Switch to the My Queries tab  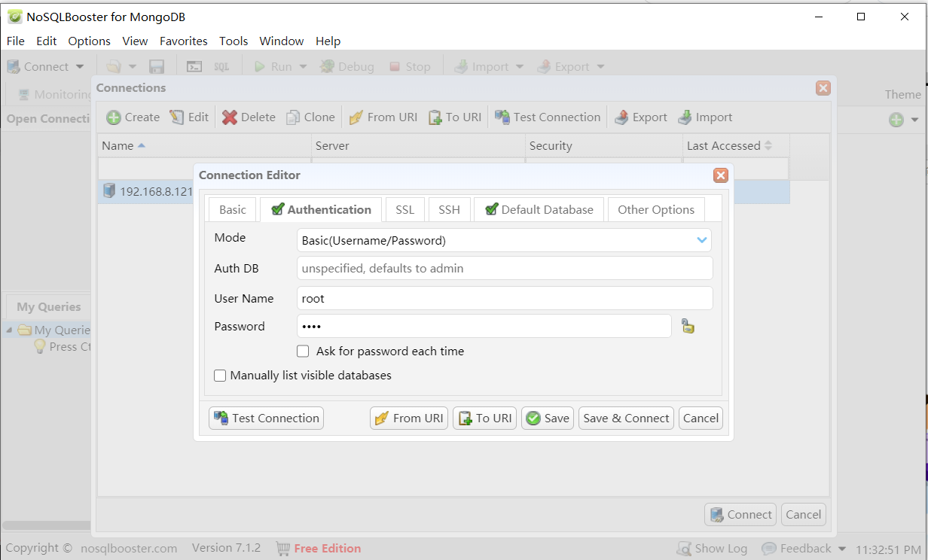49,307
